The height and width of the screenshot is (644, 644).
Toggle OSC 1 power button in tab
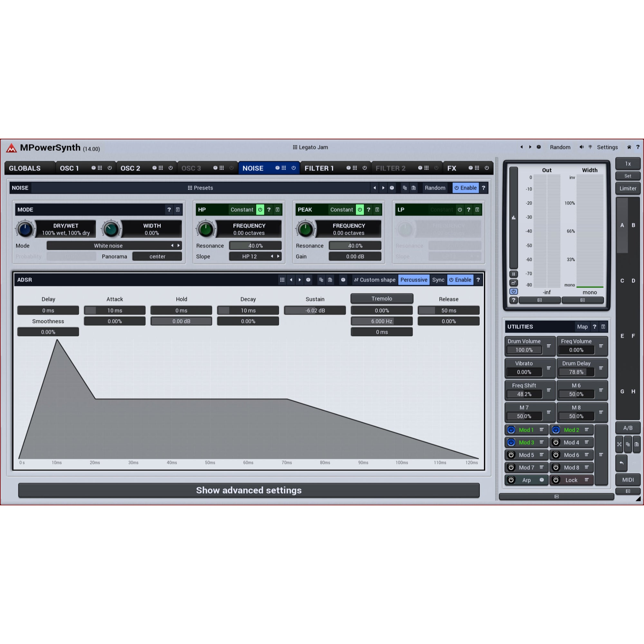coord(109,168)
